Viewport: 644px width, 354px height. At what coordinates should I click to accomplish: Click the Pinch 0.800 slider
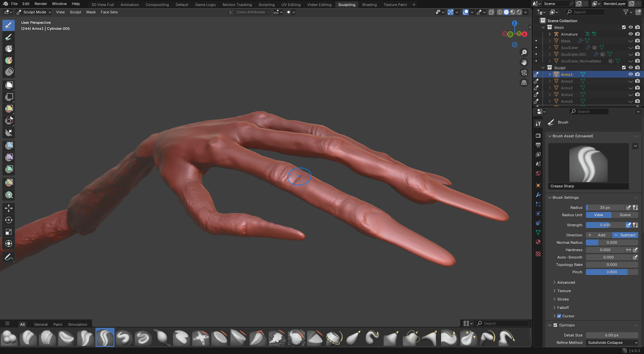612,272
